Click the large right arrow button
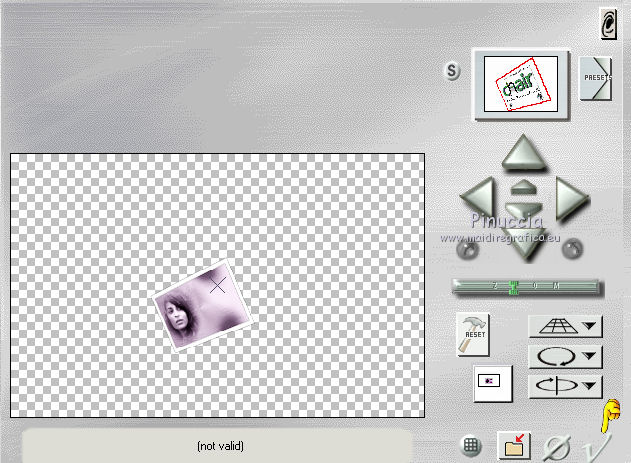Screen dimensions: 631x463 [x=571, y=198]
